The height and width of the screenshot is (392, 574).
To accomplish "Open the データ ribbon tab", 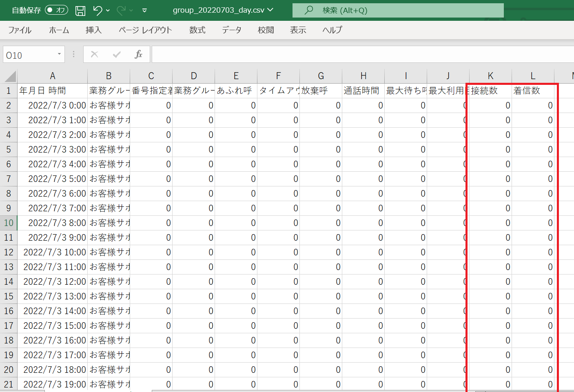I will pyautogui.click(x=232, y=30).
